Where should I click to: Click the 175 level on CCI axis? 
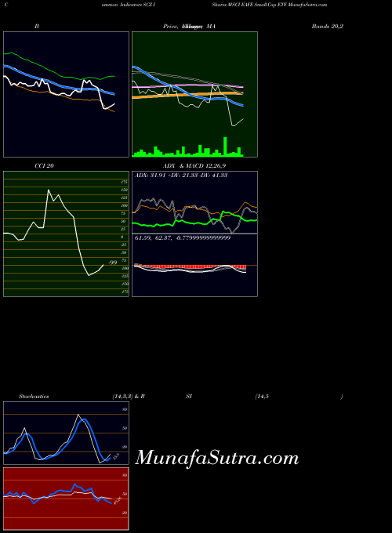point(124,182)
